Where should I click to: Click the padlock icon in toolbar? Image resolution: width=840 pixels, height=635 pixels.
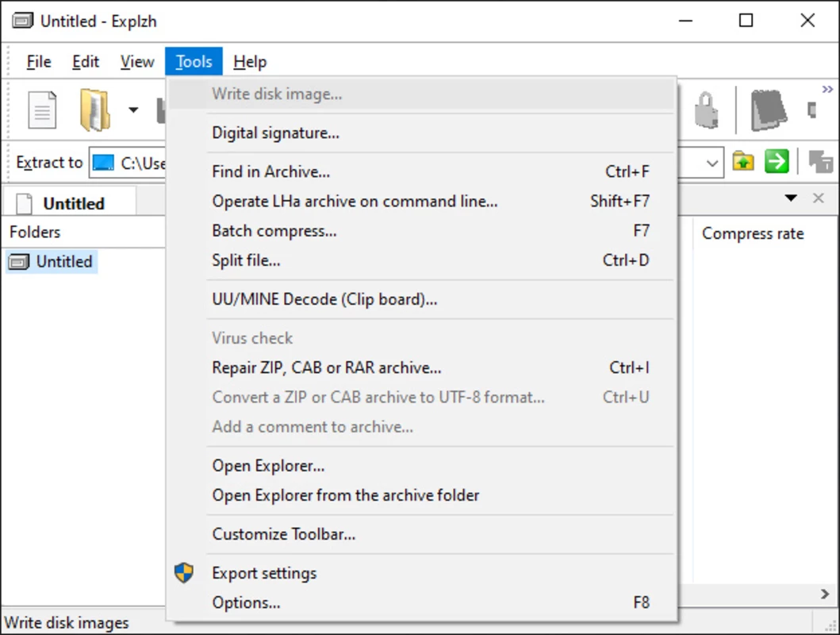click(x=707, y=110)
